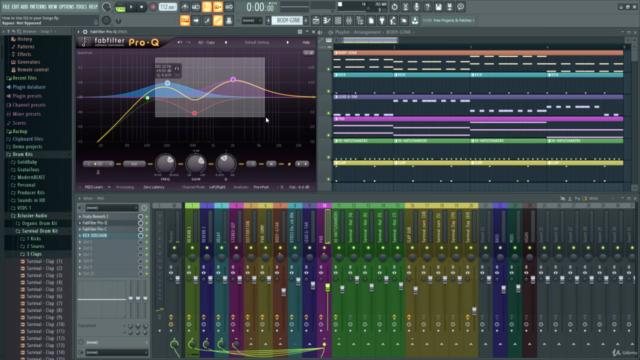The height and width of the screenshot is (360, 640).
Task: Open the EDIT menu
Action: [16, 7]
